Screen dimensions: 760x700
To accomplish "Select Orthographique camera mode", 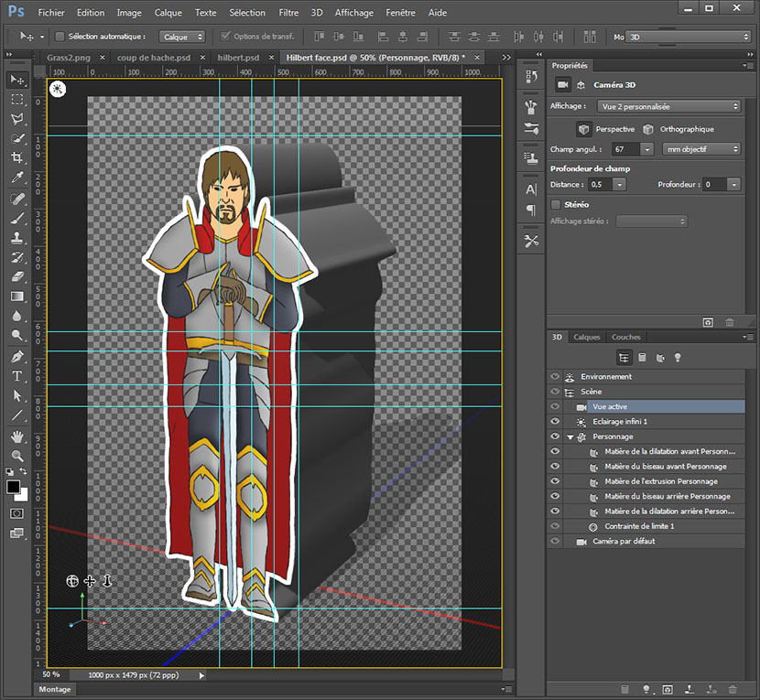I will (679, 129).
